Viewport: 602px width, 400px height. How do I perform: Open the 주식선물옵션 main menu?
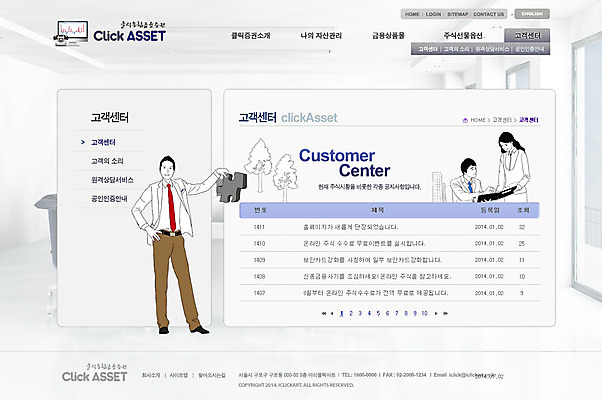463,36
